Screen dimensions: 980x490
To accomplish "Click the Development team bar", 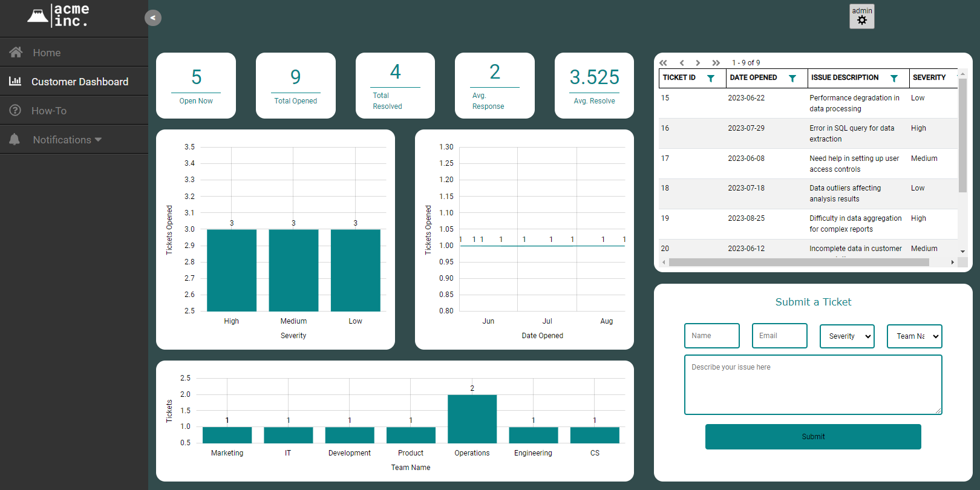I will pyautogui.click(x=350, y=435).
